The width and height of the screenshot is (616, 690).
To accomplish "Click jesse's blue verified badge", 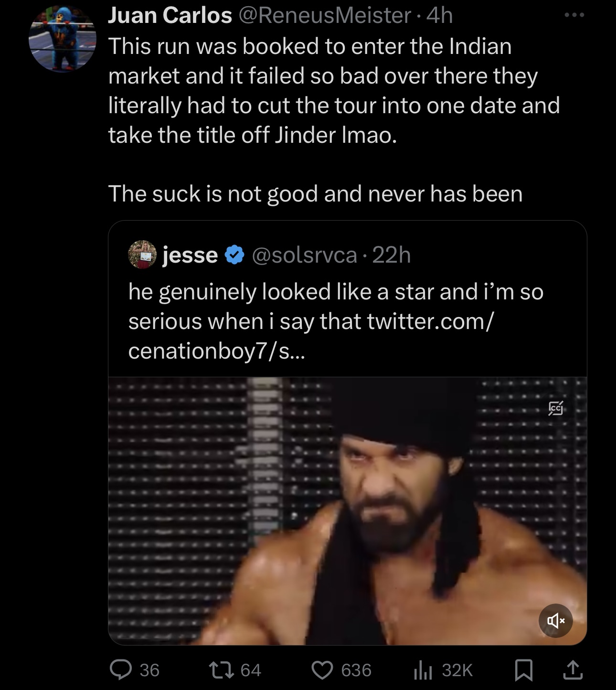I will [234, 255].
